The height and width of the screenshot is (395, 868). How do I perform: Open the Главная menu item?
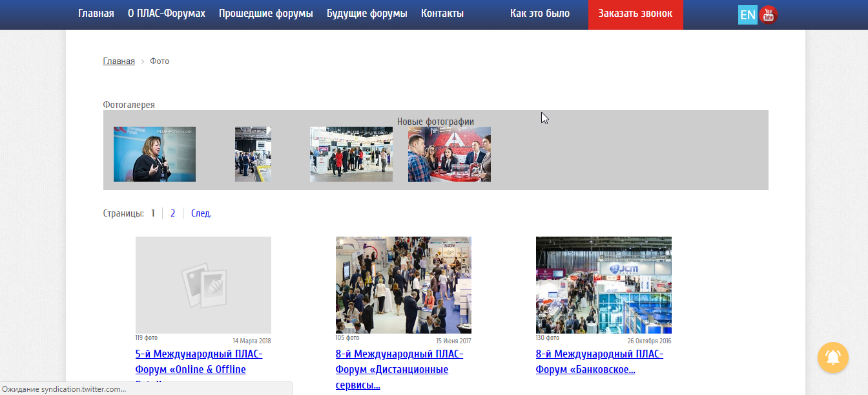click(x=96, y=12)
